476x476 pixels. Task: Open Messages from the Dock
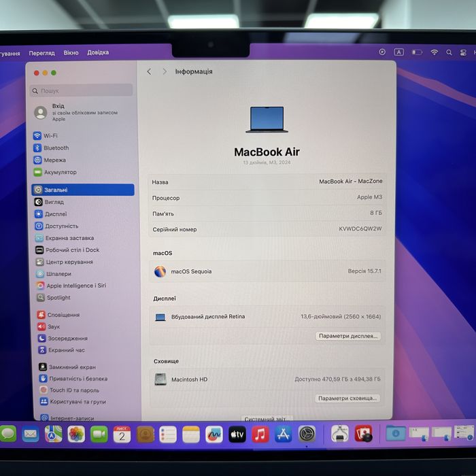click(x=8, y=434)
